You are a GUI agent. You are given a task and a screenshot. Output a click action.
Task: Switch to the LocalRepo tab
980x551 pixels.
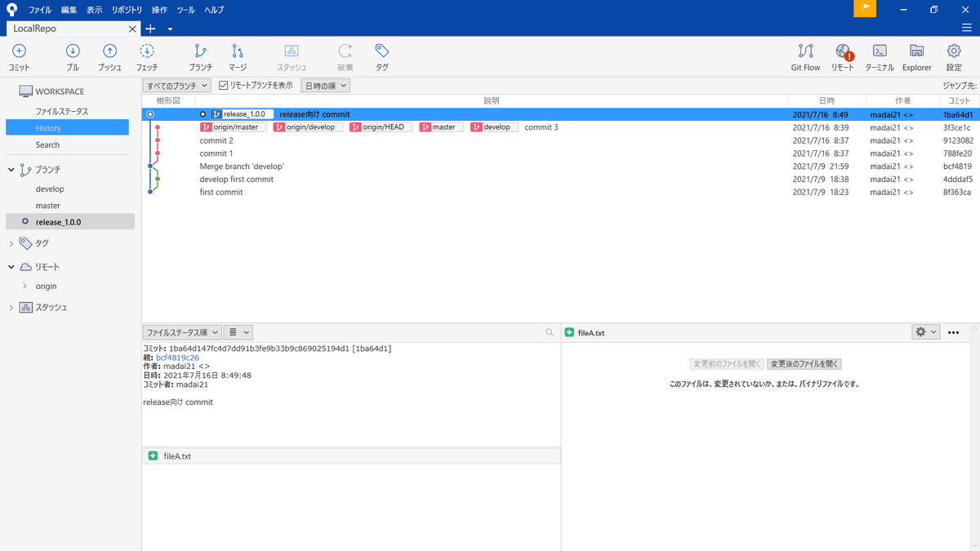point(49,28)
